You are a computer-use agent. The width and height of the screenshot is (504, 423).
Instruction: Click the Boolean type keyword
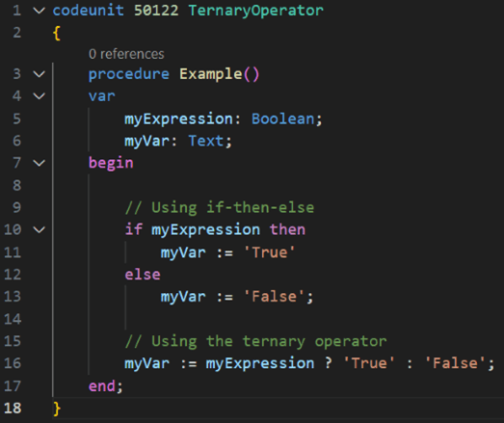click(283, 119)
